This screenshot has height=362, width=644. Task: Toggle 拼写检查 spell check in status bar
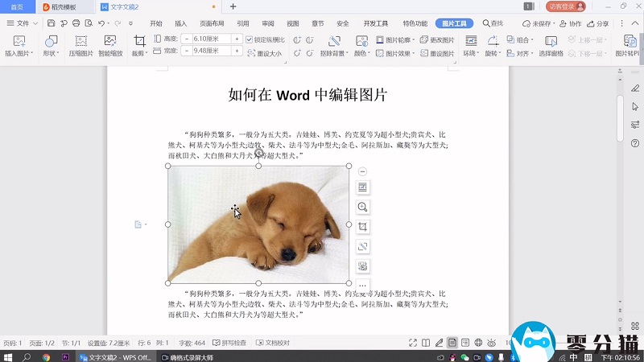point(229,343)
